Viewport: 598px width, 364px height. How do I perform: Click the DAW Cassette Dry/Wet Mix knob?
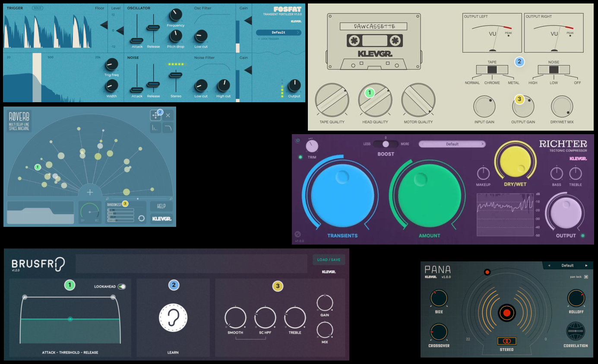tap(562, 107)
